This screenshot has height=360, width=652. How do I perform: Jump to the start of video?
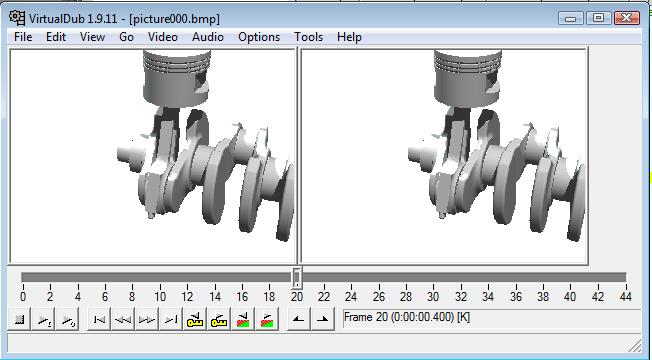pos(99,320)
